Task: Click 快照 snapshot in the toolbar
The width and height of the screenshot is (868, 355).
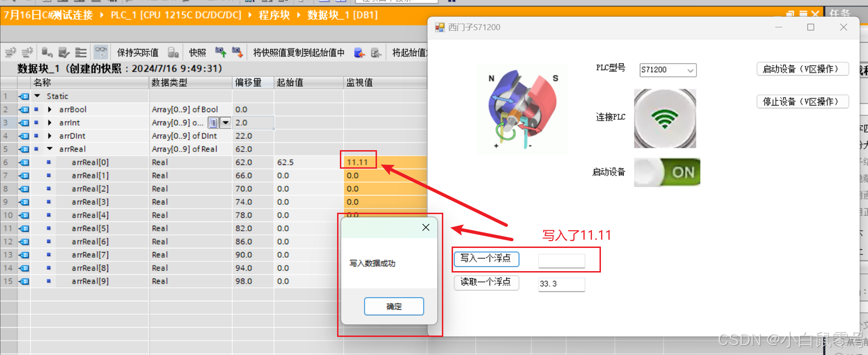Action: pos(198,52)
